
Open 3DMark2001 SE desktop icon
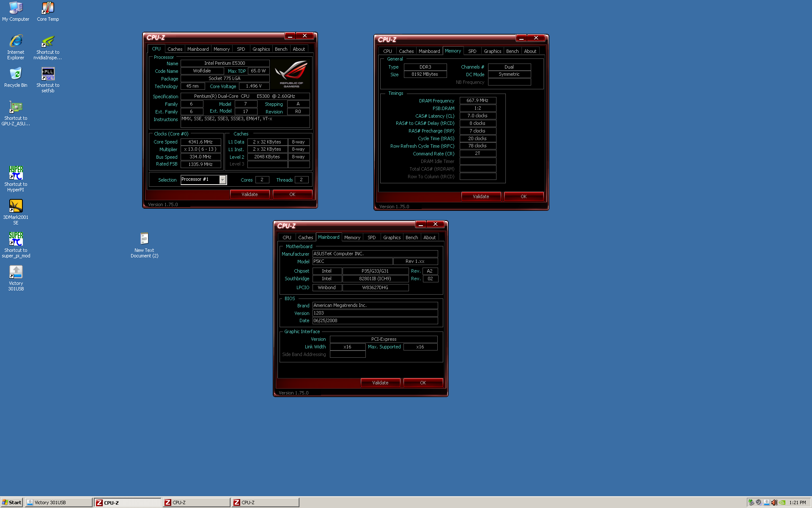click(16, 212)
